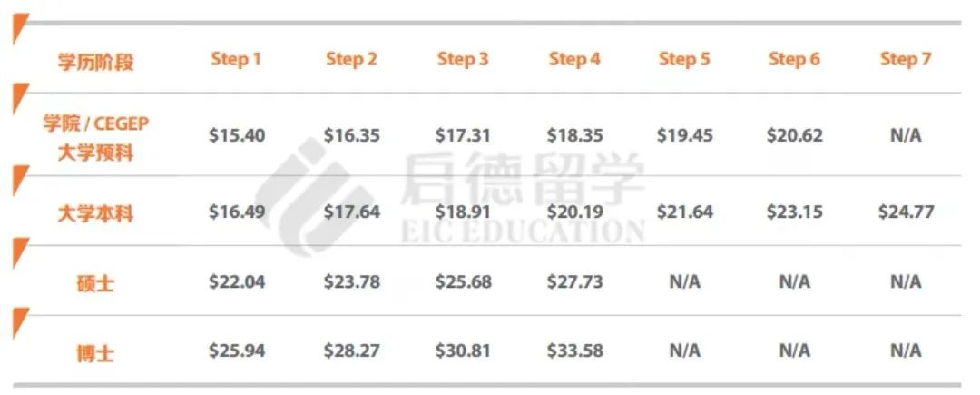
Task: Click the orange triangle beside the 学院 / CEGEP row
Action: point(18,97)
